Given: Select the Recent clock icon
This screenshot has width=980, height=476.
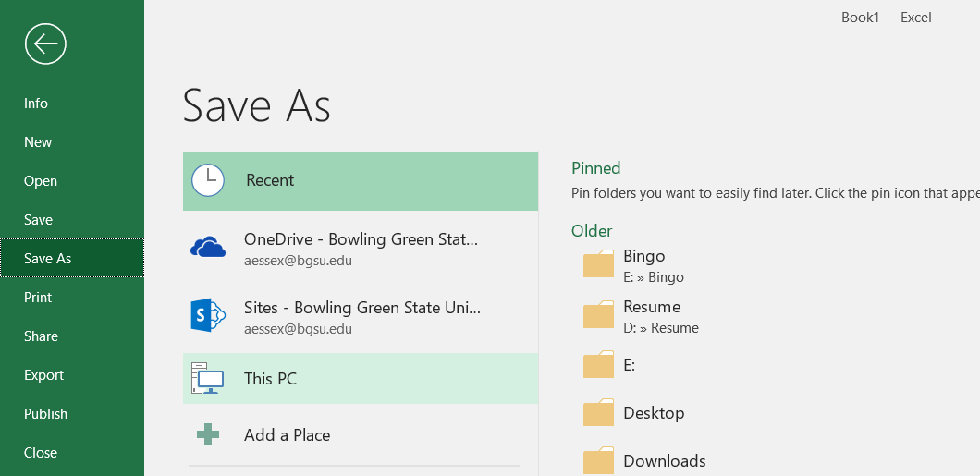Looking at the screenshot, I should pyautogui.click(x=208, y=180).
